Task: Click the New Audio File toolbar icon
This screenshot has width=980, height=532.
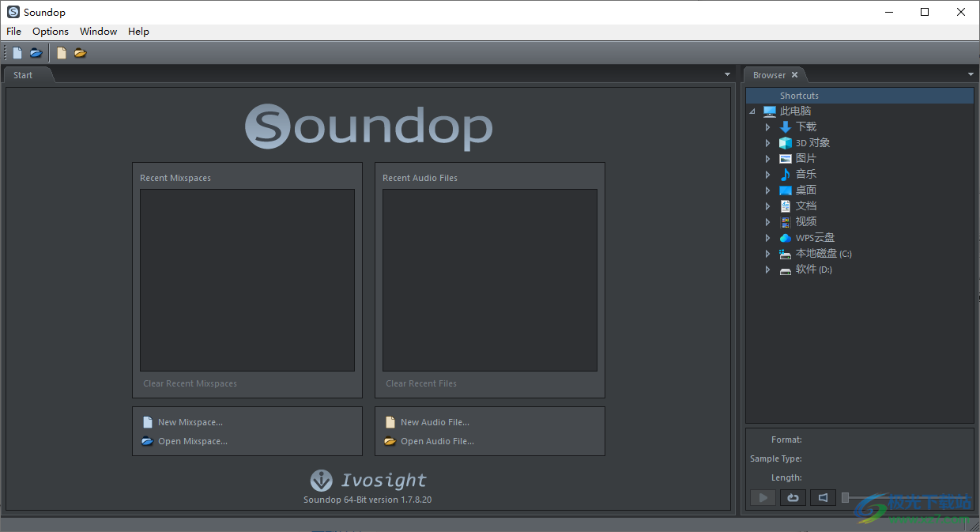Action: click(x=62, y=53)
